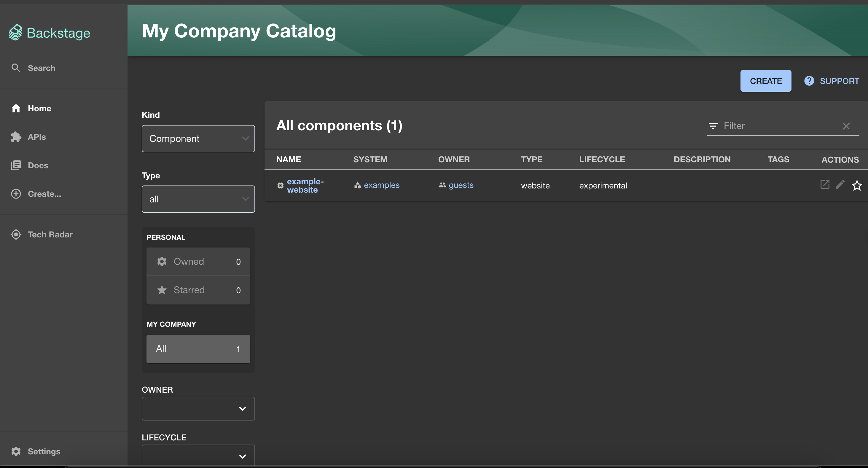The width and height of the screenshot is (868, 468).
Task: Clear the filter with the X icon
Action: pos(846,126)
